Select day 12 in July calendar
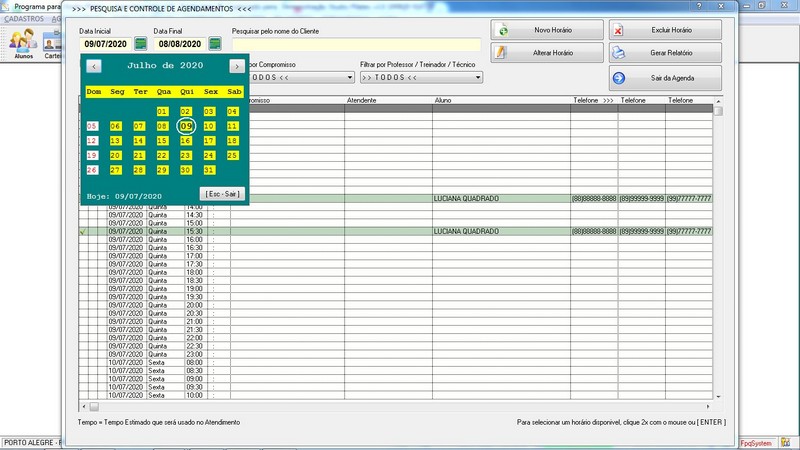 coord(92,141)
